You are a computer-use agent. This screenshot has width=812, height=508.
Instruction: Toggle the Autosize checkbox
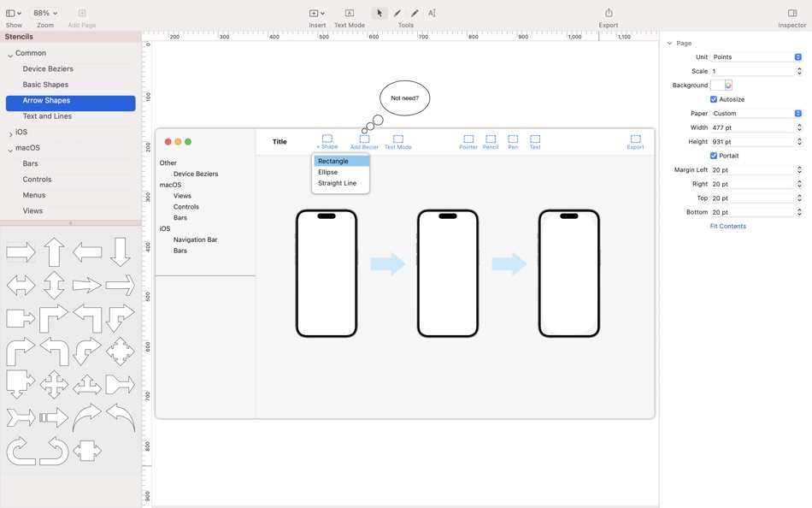715,99
